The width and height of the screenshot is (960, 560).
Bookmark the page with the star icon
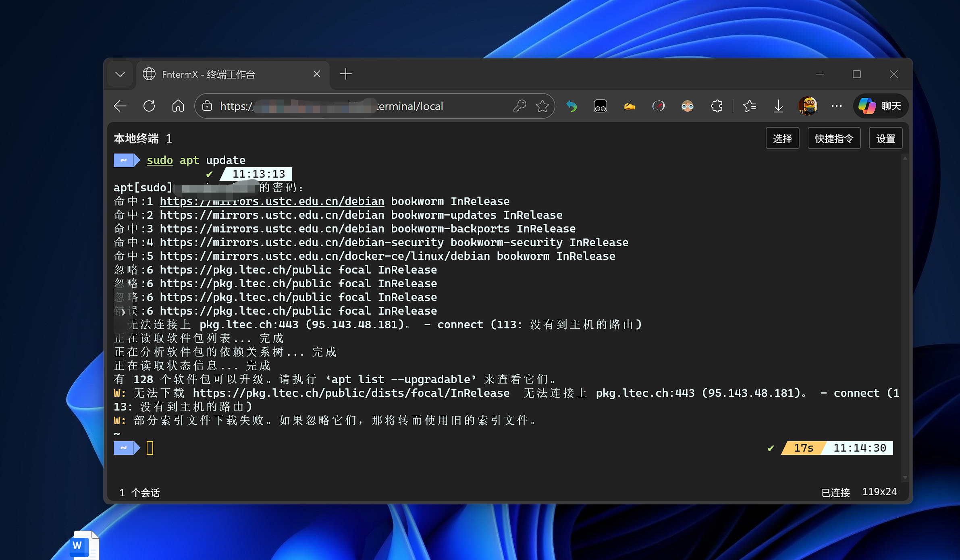coord(542,106)
